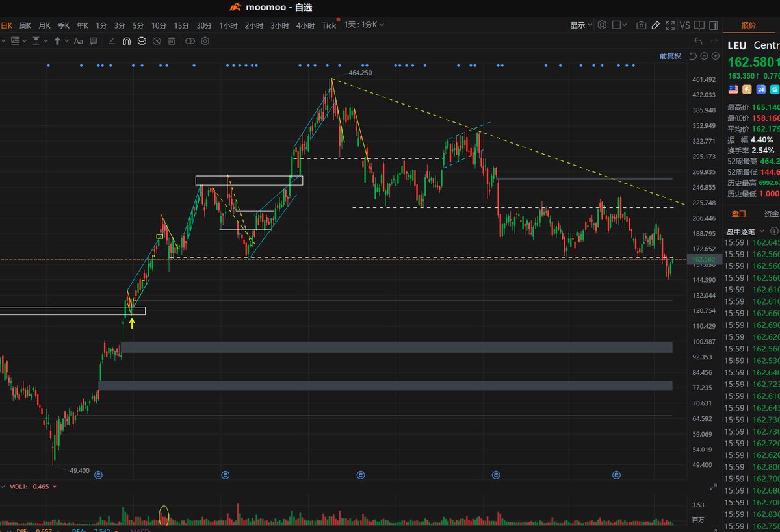Delete drawings with trash icon
This screenshot has width=780, height=532.
[172, 41]
